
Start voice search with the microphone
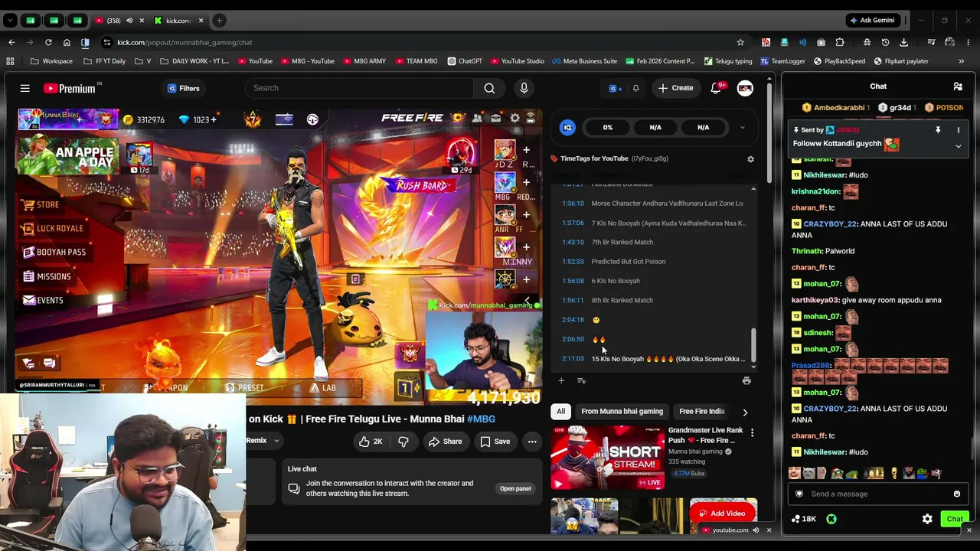524,88
